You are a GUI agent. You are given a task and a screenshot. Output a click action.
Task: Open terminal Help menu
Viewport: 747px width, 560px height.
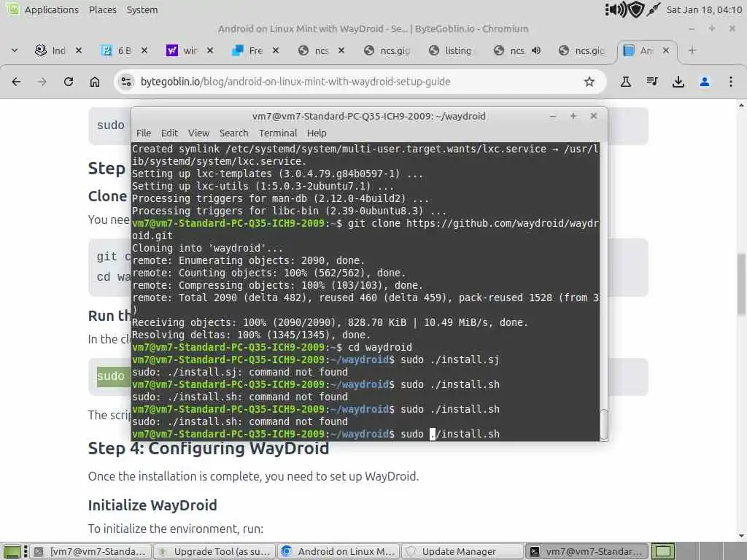[x=317, y=133]
